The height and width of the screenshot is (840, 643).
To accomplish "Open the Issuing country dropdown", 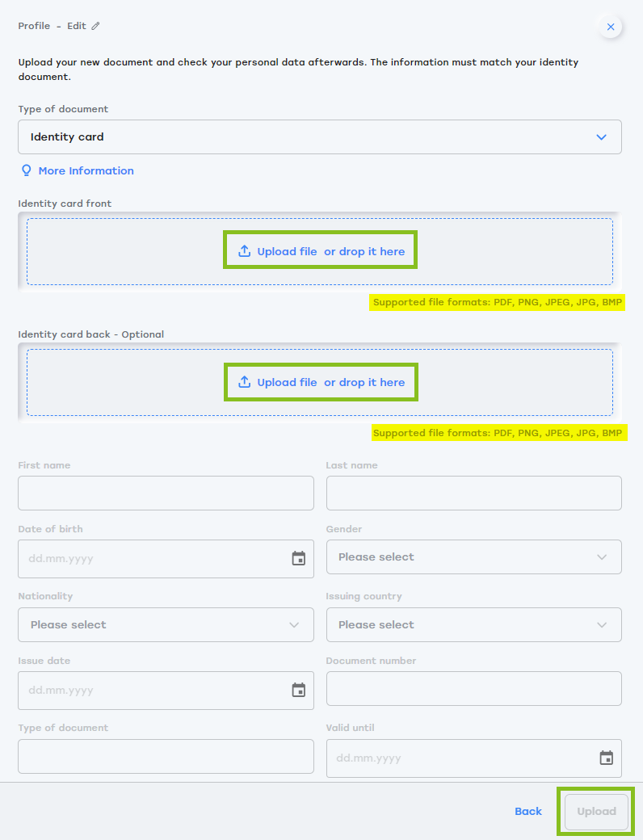I will 473,624.
